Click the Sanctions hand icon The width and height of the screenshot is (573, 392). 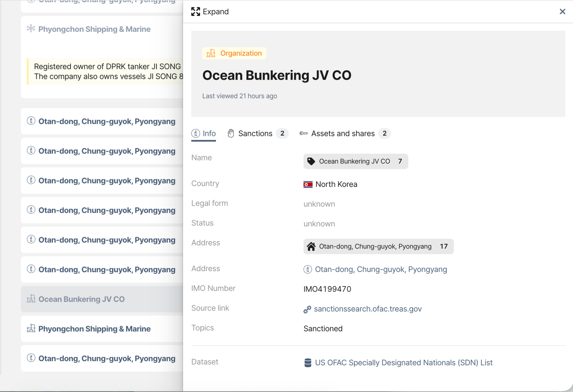tap(231, 133)
